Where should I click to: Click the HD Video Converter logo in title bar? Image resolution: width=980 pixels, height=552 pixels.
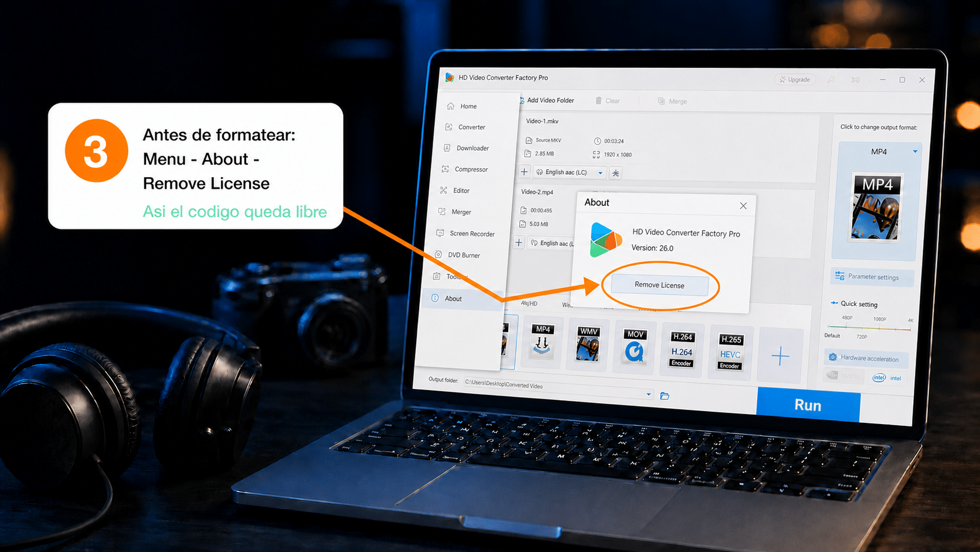(x=450, y=77)
